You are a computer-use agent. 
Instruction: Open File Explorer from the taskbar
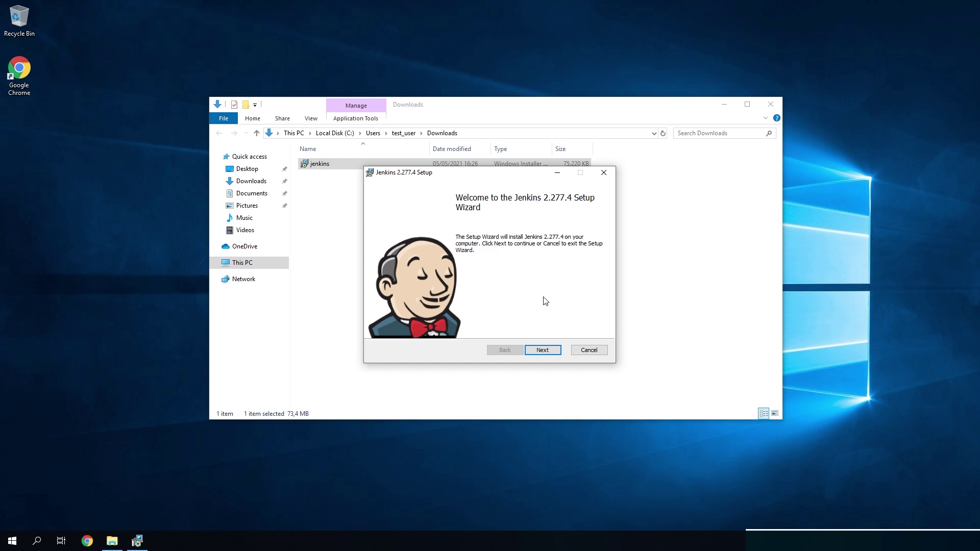pos(112,541)
